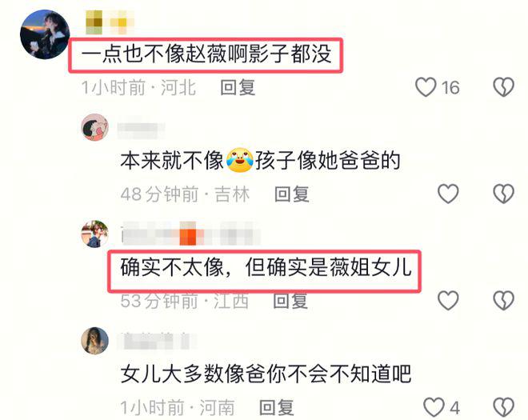528x420 pixels.
Task: Tap 回复 under the Jilin comment
Action: pyautogui.click(x=292, y=194)
